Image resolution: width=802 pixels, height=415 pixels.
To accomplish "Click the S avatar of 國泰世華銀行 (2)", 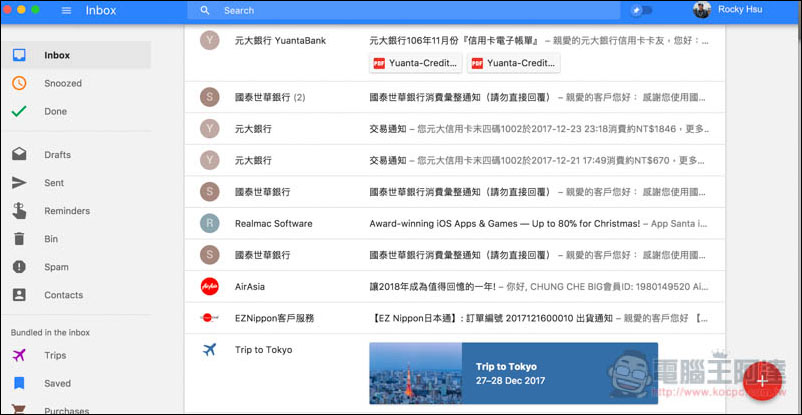I will click(x=210, y=97).
